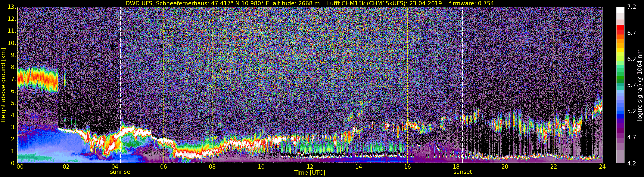The height and width of the screenshot is (177, 644).
Task: Click the colorbar tick value 4.7
Action: [632, 137]
